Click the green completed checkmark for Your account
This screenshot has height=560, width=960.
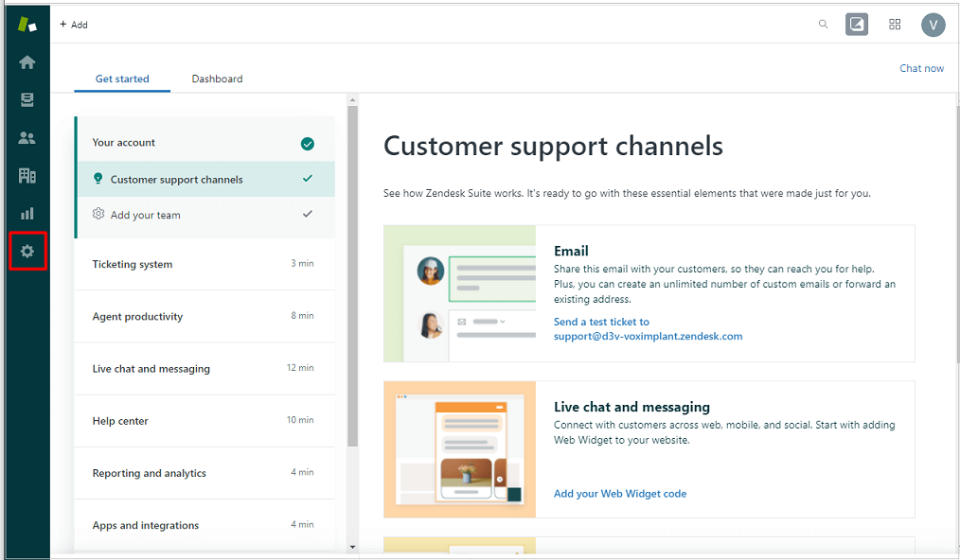pyautogui.click(x=308, y=144)
